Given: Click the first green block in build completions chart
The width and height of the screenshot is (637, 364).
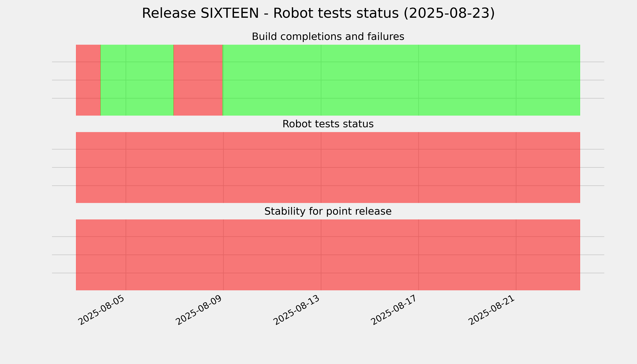Looking at the screenshot, I should point(137,80).
